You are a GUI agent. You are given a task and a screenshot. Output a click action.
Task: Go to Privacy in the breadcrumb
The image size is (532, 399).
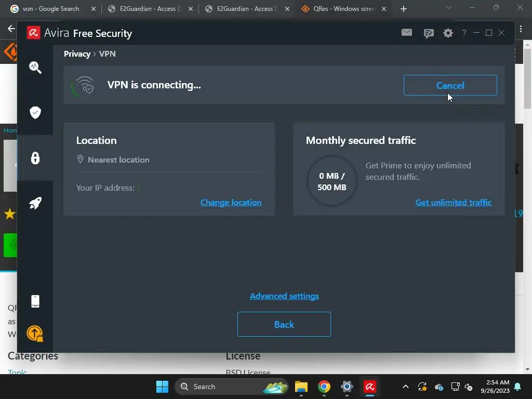(77, 54)
